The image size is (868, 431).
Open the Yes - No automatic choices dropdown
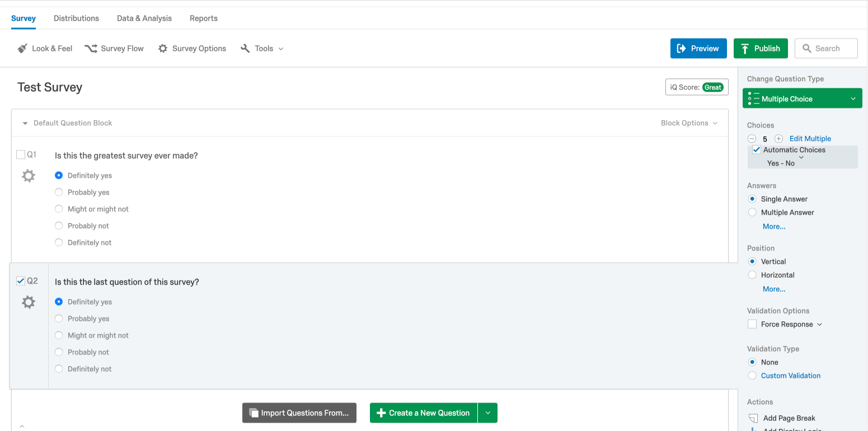(x=786, y=162)
